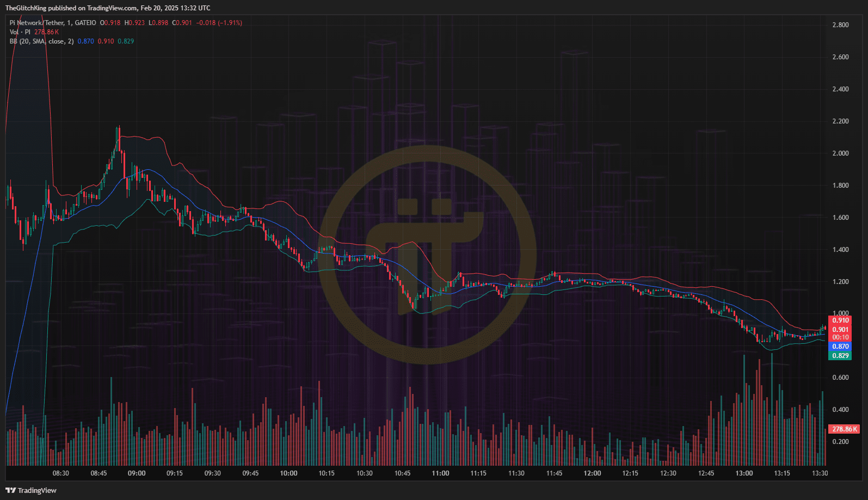Click the low value L0.898 in legend
The width and height of the screenshot is (868, 500).
click(x=158, y=23)
